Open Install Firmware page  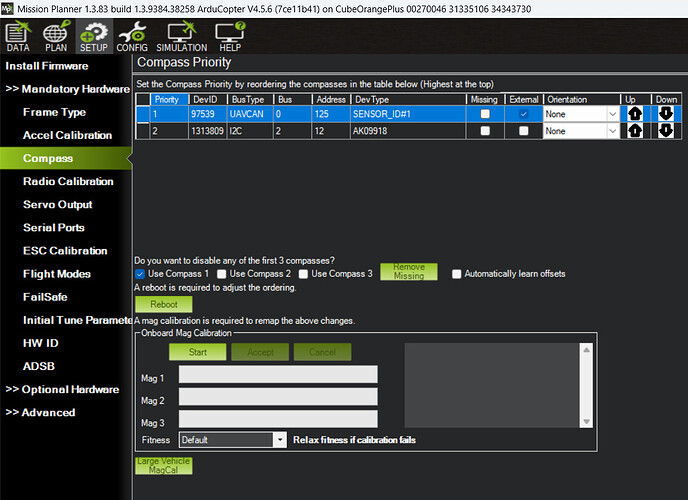tap(47, 66)
